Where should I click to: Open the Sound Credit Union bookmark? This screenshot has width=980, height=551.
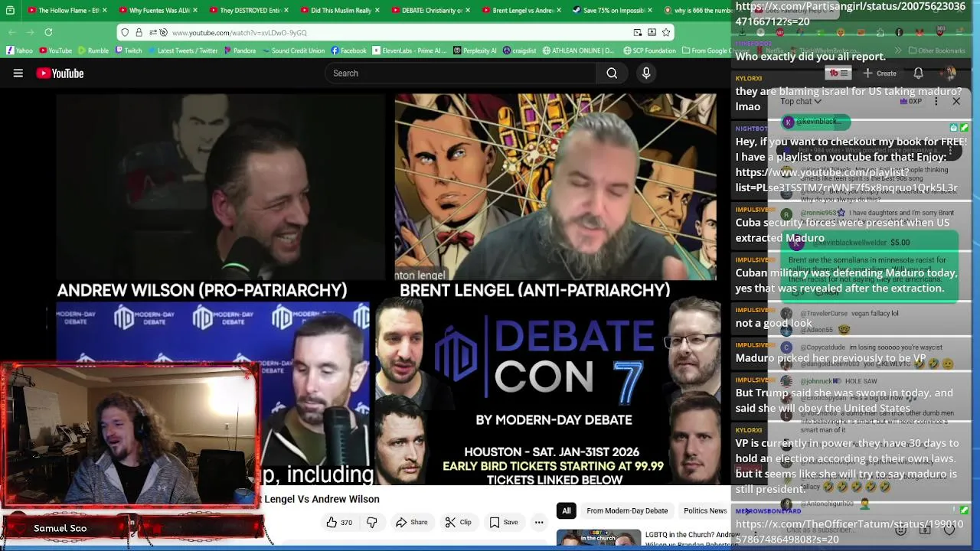coord(293,51)
